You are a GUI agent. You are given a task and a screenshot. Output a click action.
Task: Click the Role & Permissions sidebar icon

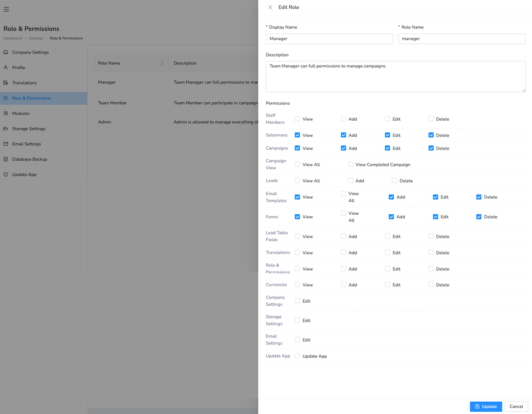coord(6,98)
